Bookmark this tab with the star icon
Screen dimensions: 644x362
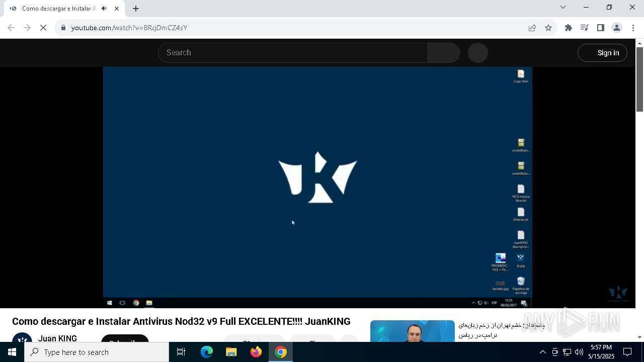tap(548, 28)
